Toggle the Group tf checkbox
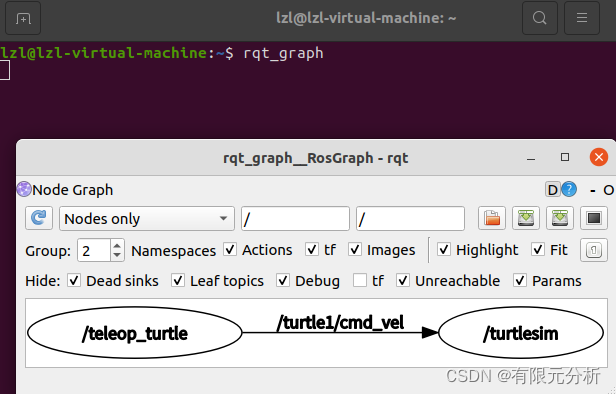 click(x=312, y=249)
